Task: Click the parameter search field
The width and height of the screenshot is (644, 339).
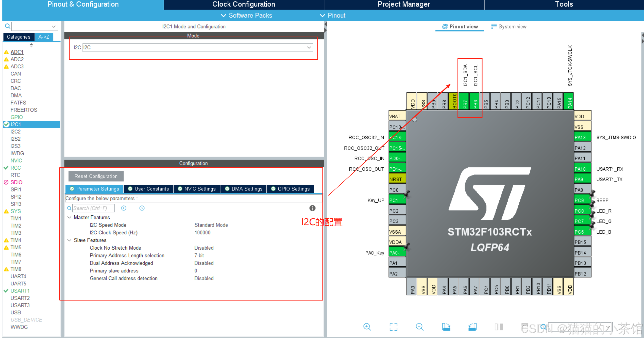Action: pyautogui.click(x=93, y=208)
